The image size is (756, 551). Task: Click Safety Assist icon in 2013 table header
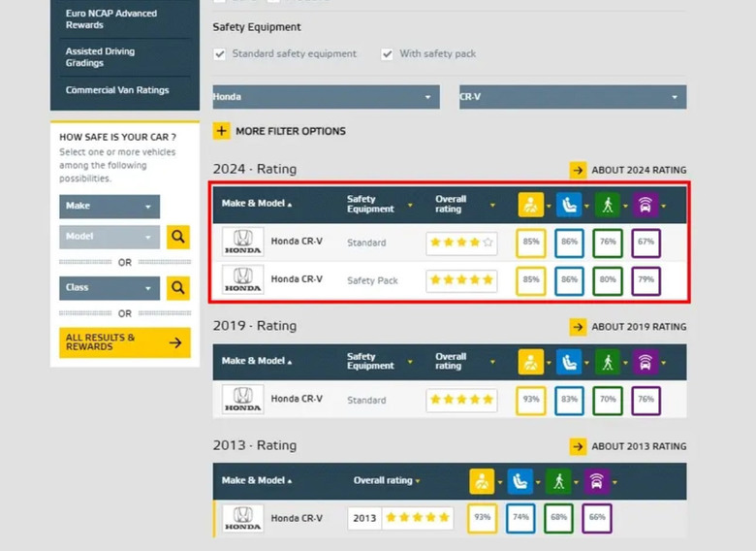[x=597, y=481]
